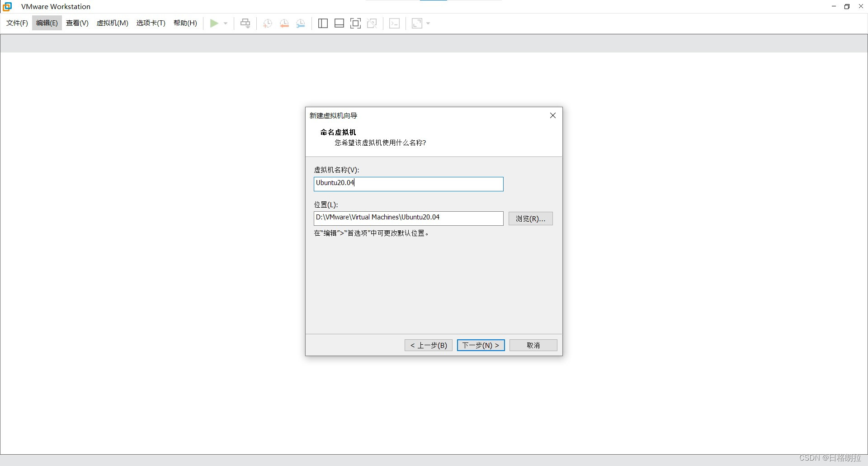Click the full screen mode icon
This screenshot has width=868, height=466.
tap(356, 23)
